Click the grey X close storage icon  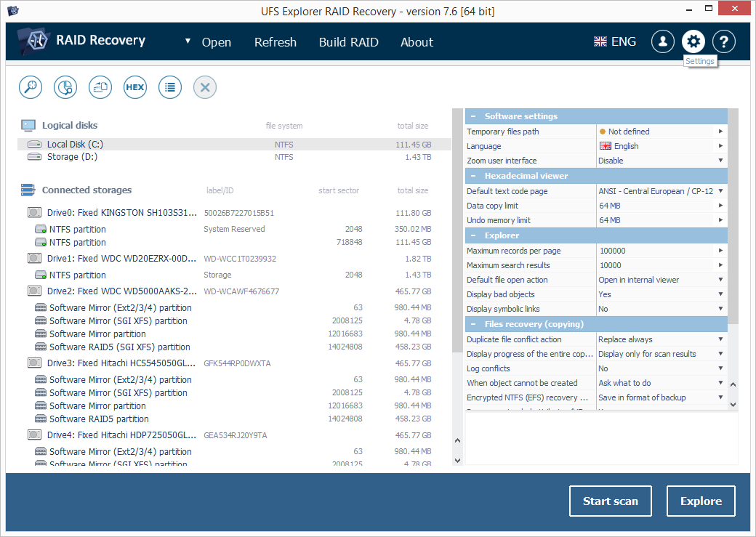(x=205, y=87)
